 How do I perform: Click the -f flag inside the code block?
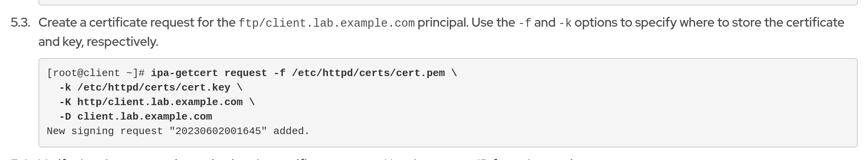pos(279,73)
